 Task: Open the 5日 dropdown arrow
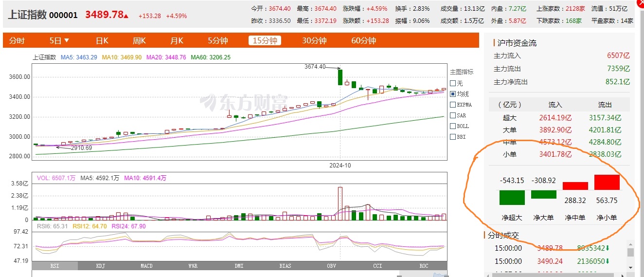(x=67, y=40)
